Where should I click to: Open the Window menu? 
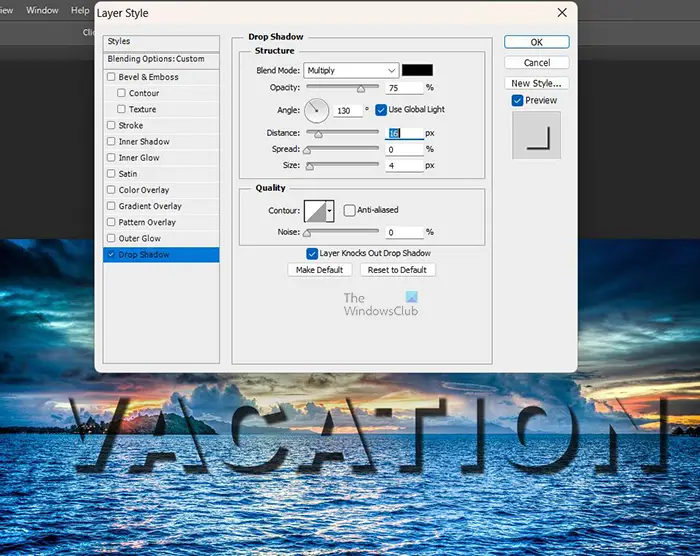tap(42, 10)
